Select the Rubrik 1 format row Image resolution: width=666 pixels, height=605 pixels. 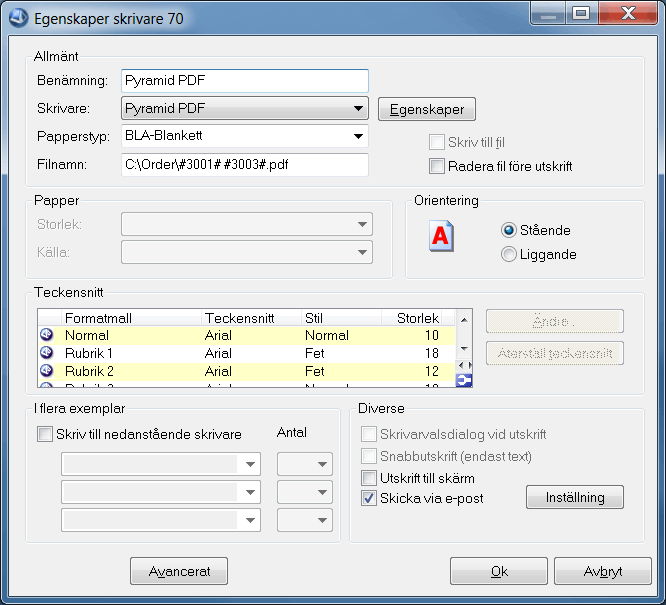[x=247, y=353]
